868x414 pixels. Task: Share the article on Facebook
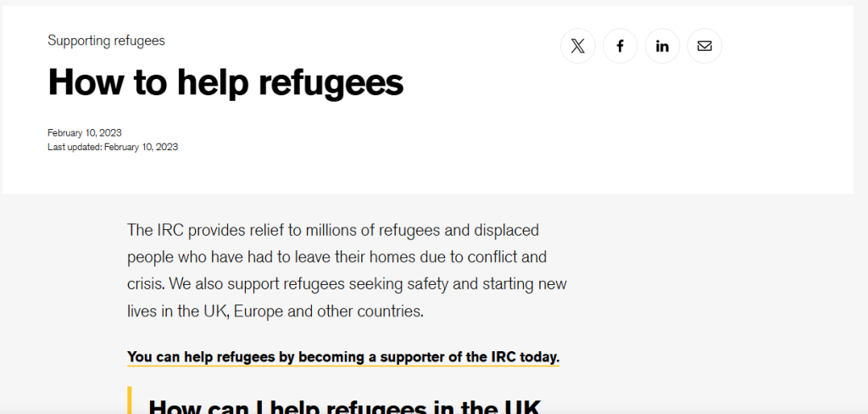pos(620,46)
